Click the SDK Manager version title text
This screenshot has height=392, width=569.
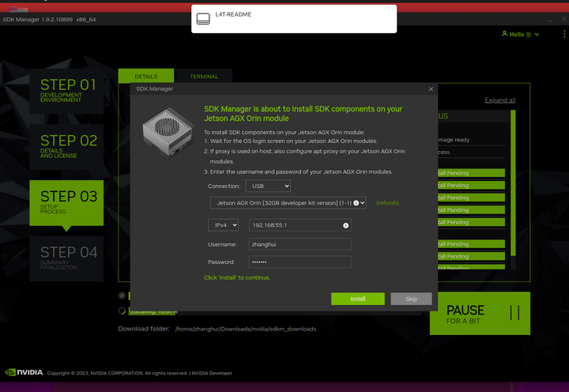tap(49, 19)
